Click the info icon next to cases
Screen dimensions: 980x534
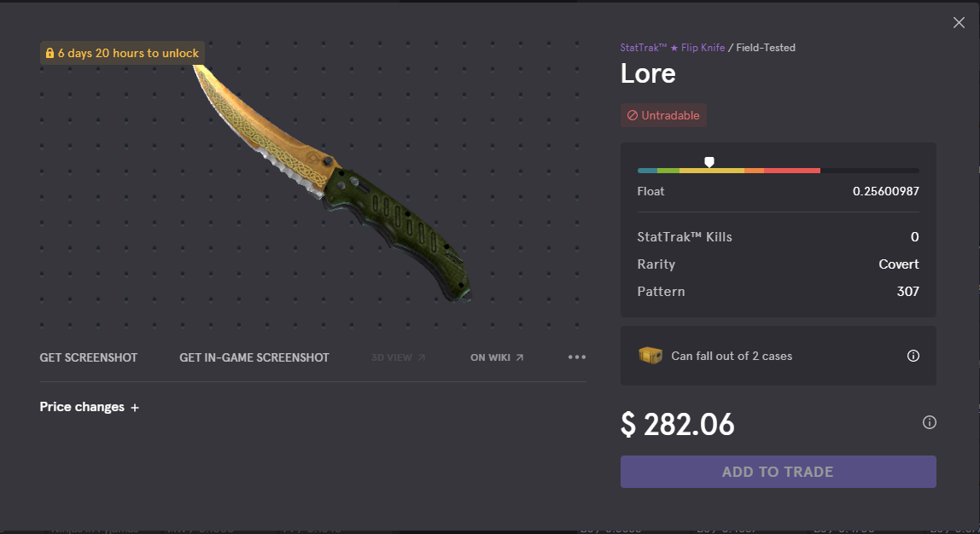[x=913, y=356]
